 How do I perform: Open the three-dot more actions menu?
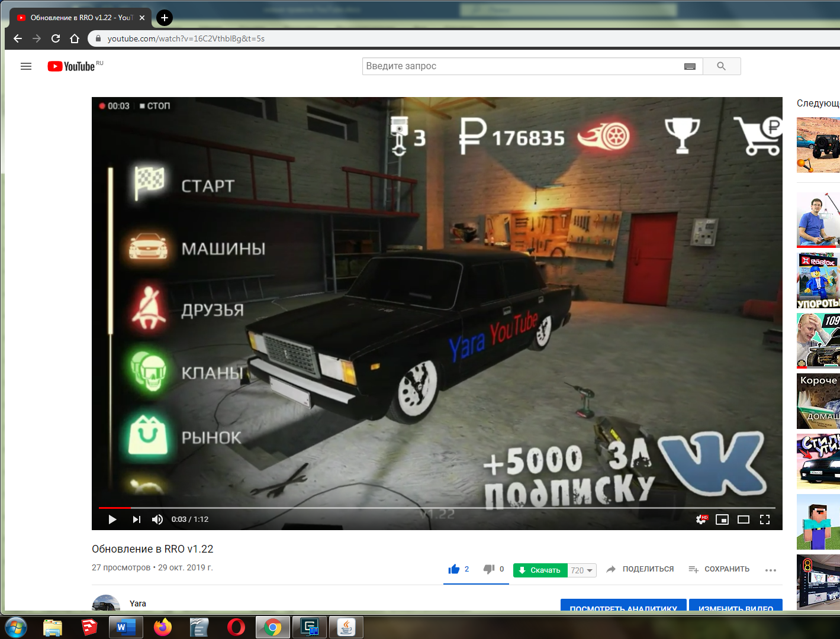coord(770,570)
